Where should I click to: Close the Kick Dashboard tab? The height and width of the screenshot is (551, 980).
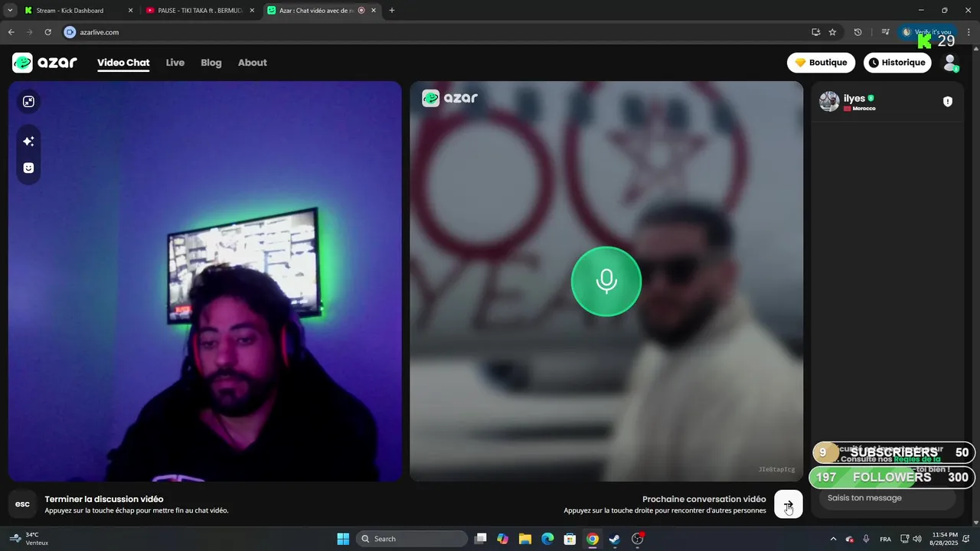tap(130, 11)
